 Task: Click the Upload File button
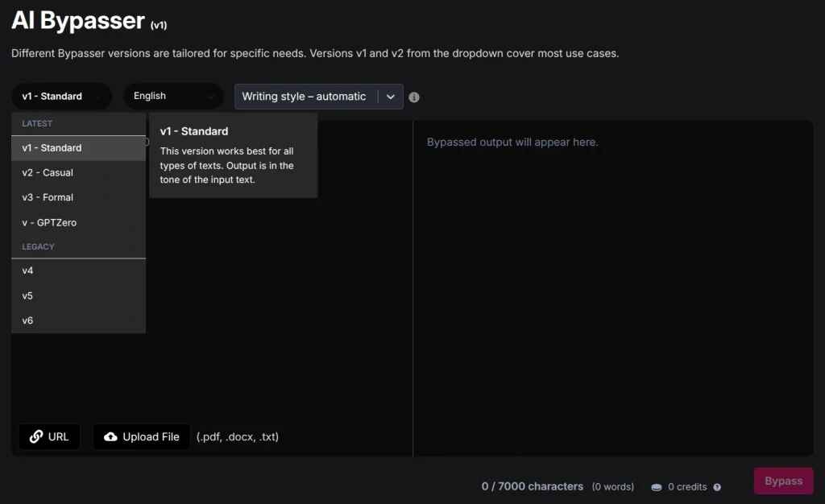[142, 437]
